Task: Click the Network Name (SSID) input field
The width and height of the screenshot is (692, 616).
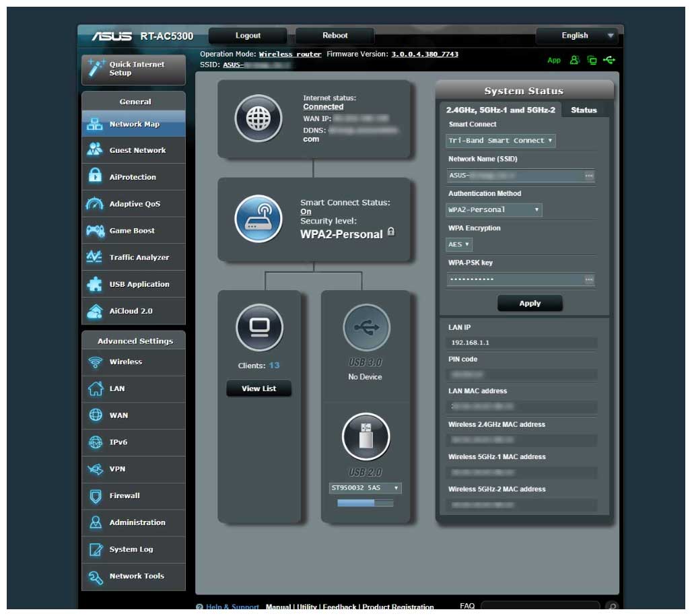Action: [521, 176]
